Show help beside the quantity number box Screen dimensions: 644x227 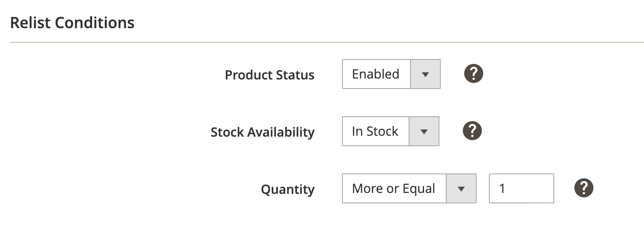pos(584,188)
